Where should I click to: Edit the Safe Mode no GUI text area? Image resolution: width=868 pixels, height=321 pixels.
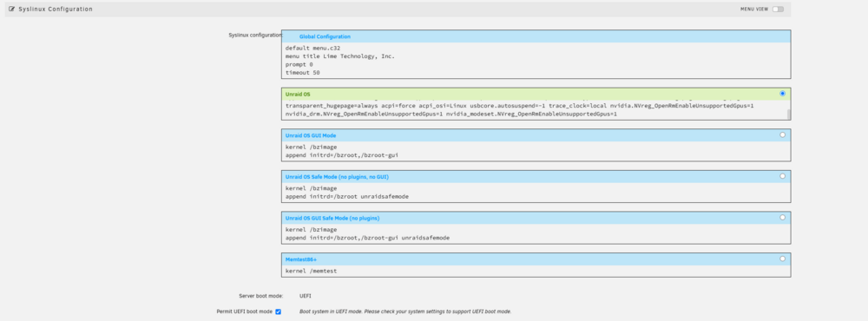coord(536,193)
